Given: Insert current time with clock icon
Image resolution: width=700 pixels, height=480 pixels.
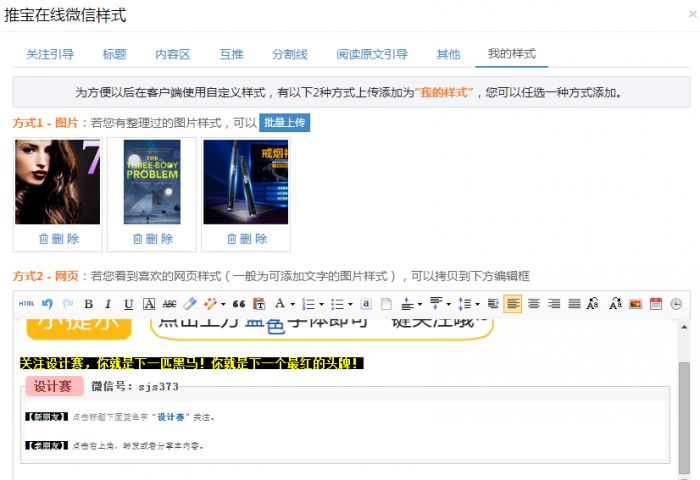Looking at the screenshot, I should pos(676,304).
